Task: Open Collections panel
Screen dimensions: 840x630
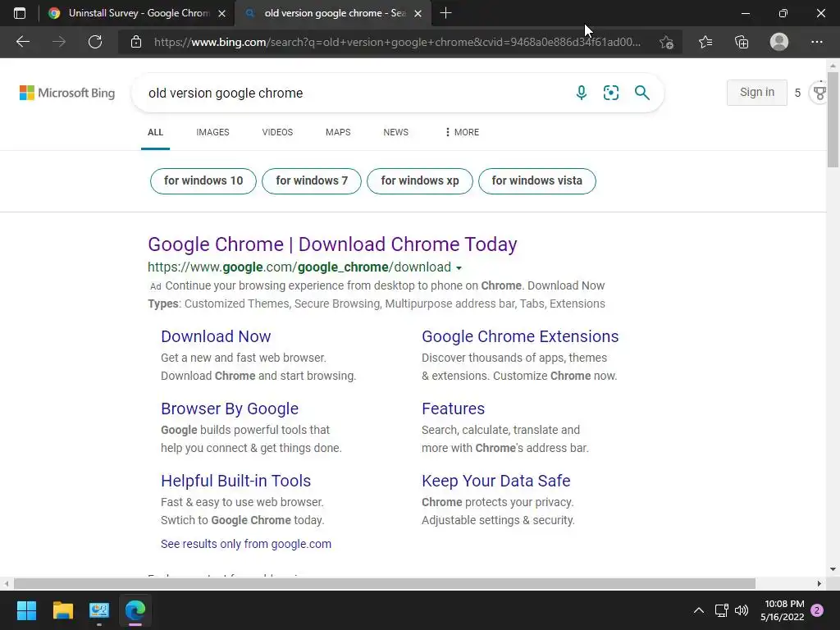Action: [742, 42]
